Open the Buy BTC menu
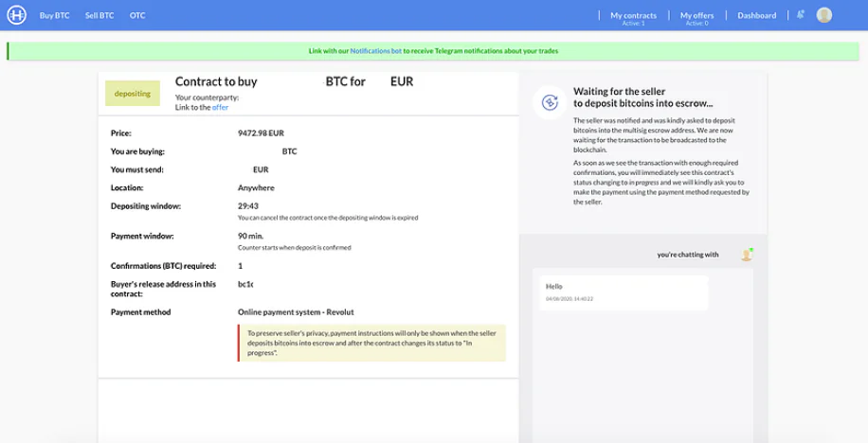Viewport: 868px width, 443px height. 54,15
